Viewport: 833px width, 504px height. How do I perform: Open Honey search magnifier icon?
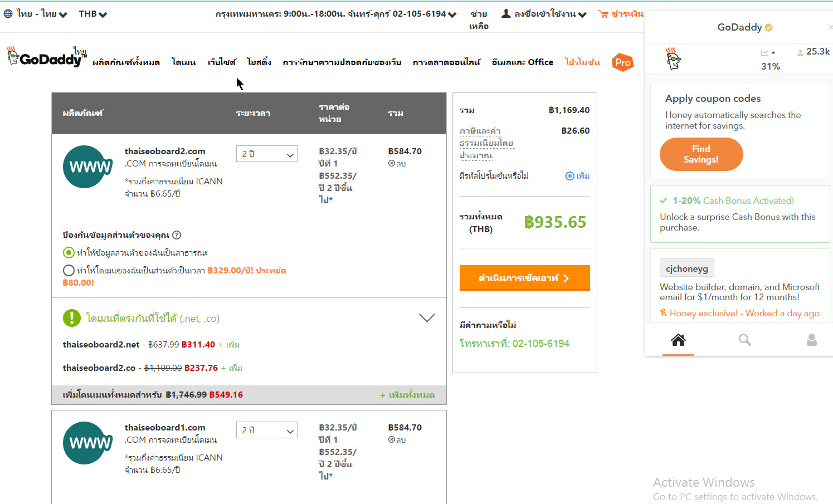click(744, 340)
